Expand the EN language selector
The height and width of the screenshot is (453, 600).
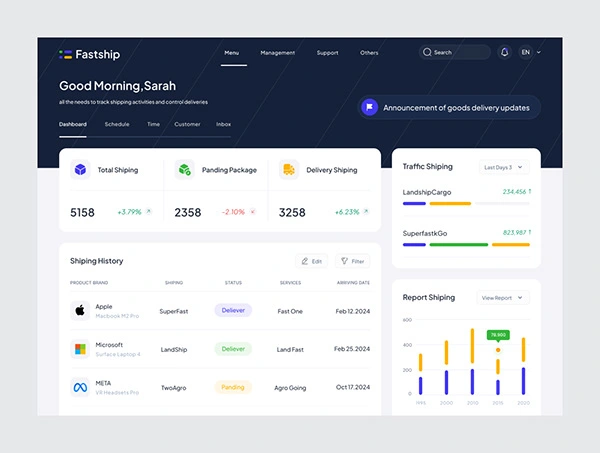530,52
